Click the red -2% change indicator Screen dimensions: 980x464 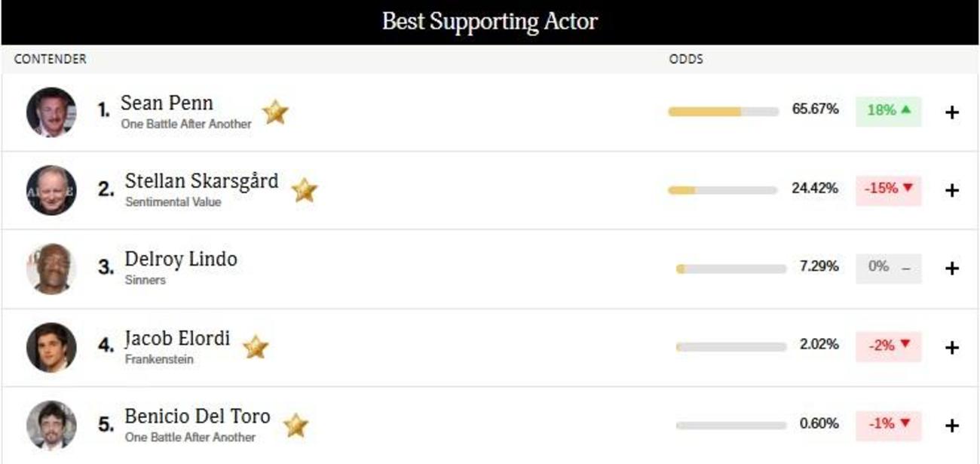click(888, 346)
